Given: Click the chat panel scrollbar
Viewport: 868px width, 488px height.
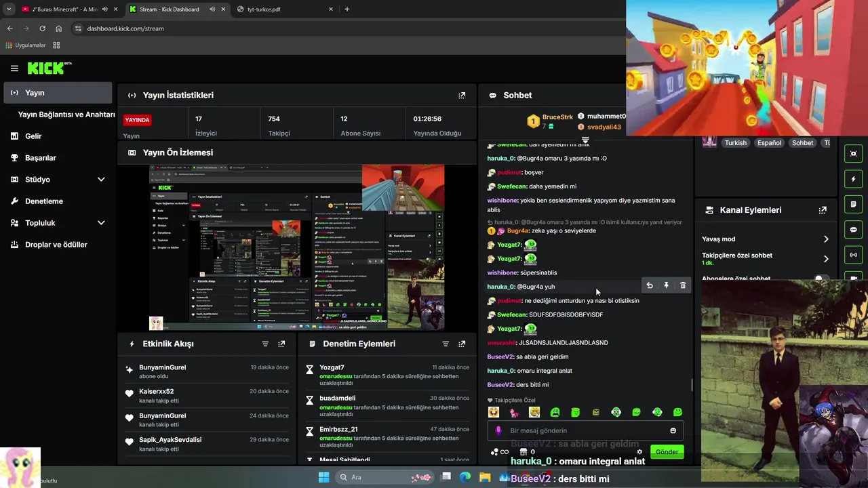Looking at the screenshot, I should tap(692, 385).
